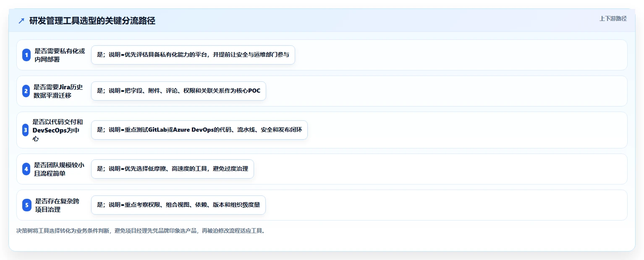
Task: Click the step number 3 badge
Action: click(26, 130)
